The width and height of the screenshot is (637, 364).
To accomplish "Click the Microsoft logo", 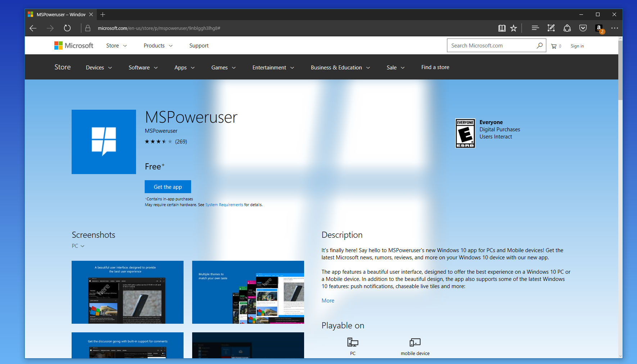I will click(74, 45).
